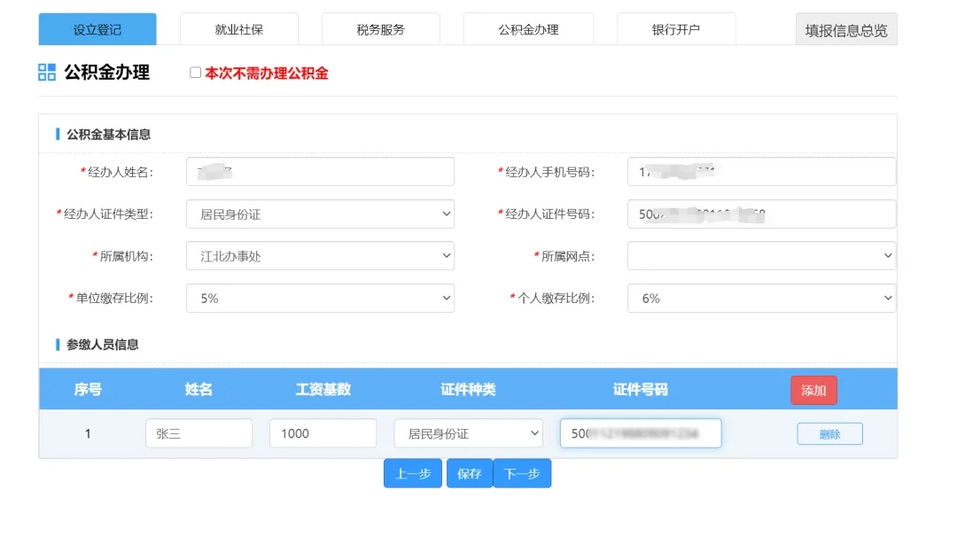This screenshot has height=560, width=957.
Task: Switch to the 设立登记 tab
Action: (x=97, y=29)
